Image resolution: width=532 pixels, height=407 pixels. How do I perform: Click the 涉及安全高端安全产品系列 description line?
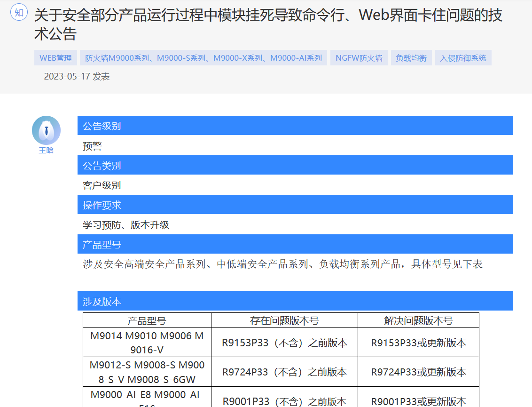pos(282,264)
